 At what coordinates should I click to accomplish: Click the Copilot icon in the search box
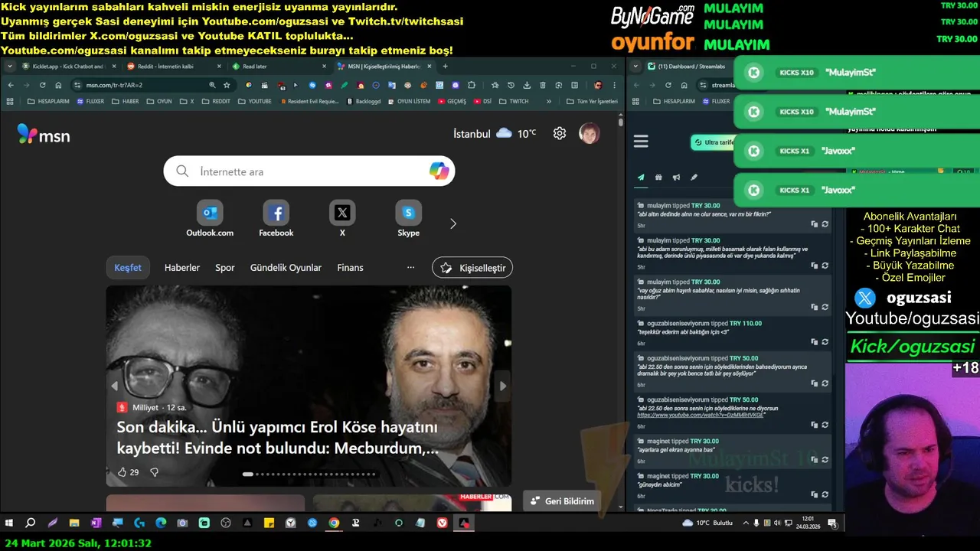[439, 171]
